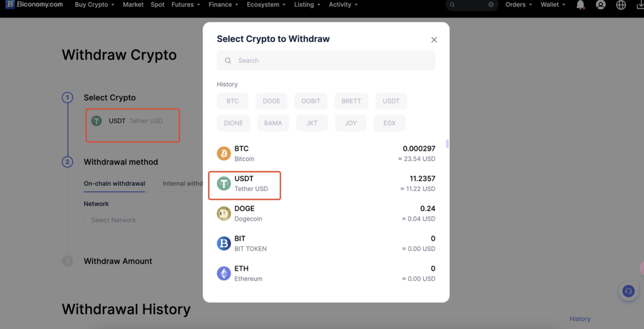Select the Ethereum ETH coin icon
The height and width of the screenshot is (329, 644).
pos(224,273)
